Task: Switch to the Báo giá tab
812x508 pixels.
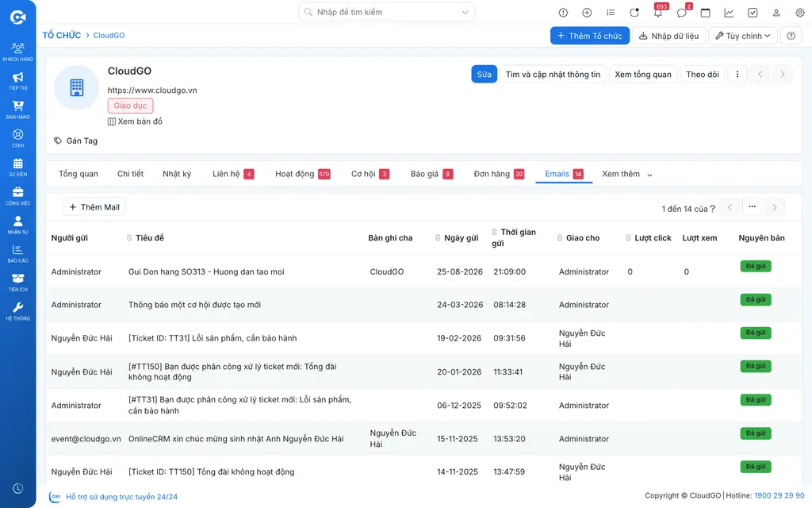Action: [431, 174]
